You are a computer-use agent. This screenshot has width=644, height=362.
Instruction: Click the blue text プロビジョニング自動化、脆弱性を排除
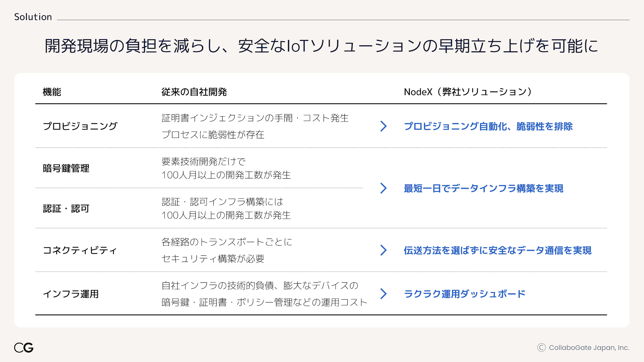pos(488,126)
